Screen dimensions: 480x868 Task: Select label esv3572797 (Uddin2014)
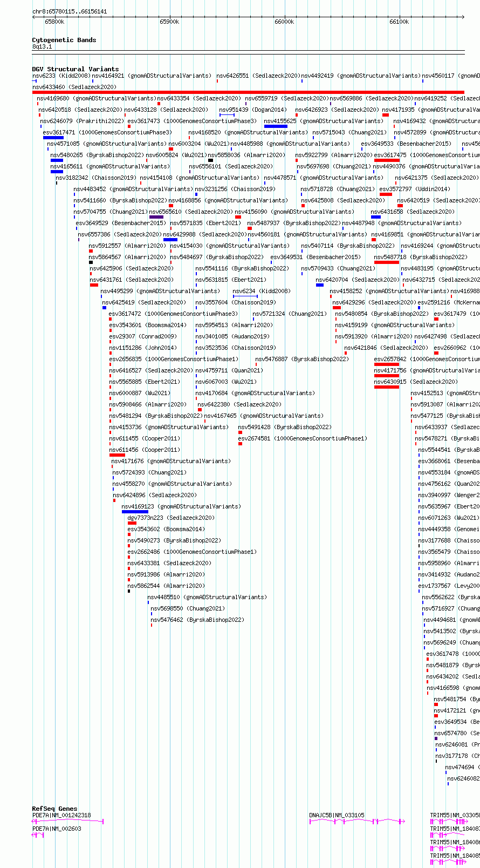click(415, 189)
